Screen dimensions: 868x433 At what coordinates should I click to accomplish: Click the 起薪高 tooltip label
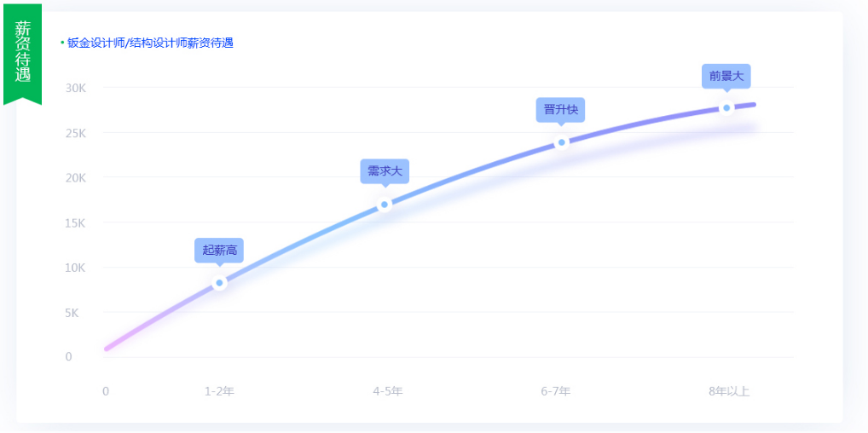[219, 250]
